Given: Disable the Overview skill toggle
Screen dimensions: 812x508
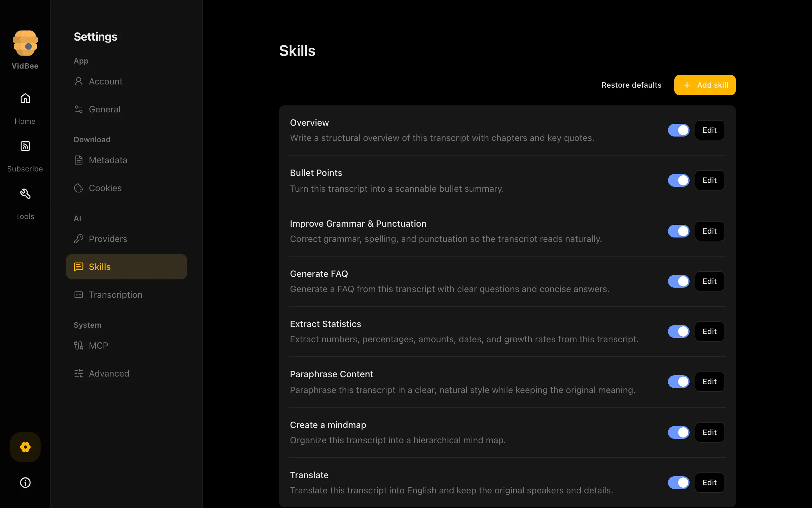Looking at the screenshot, I should [x=678, y=130].
